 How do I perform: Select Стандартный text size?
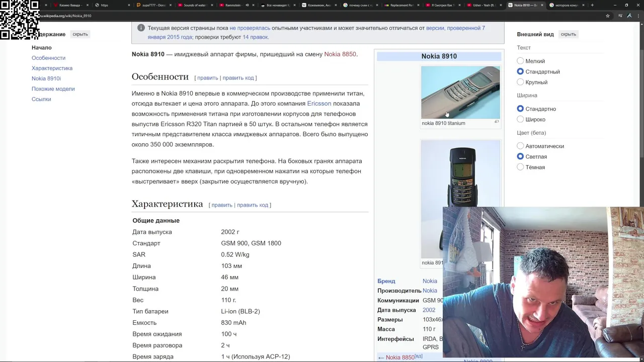520,71
